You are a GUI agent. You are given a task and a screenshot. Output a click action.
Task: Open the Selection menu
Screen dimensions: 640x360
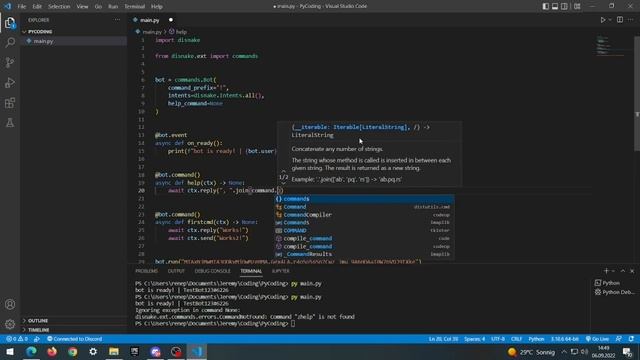pos(59,7)
